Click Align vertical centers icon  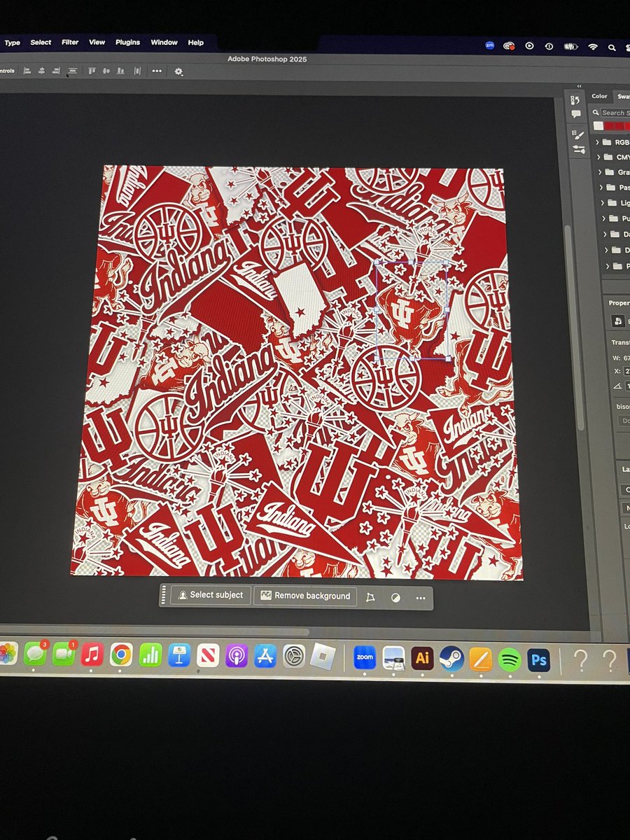coord(106,71)
